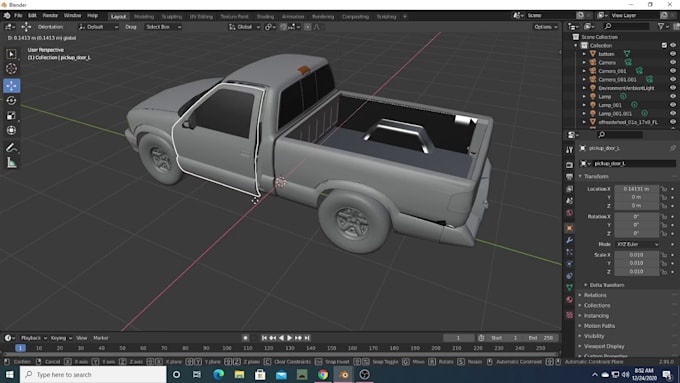The image size is (680, 383).
Task: Expand the Instancing panel
Action: (596, 316)
